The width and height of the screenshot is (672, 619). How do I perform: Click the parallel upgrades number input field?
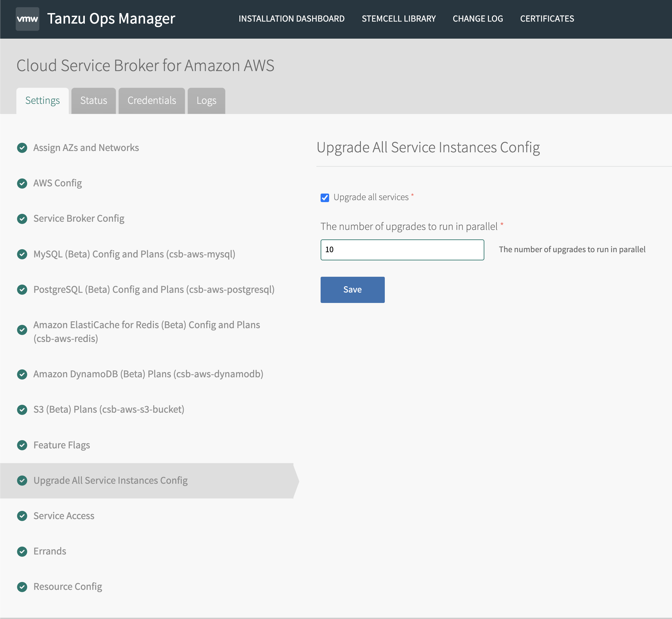pyautogui.click(x=403, y=250)
